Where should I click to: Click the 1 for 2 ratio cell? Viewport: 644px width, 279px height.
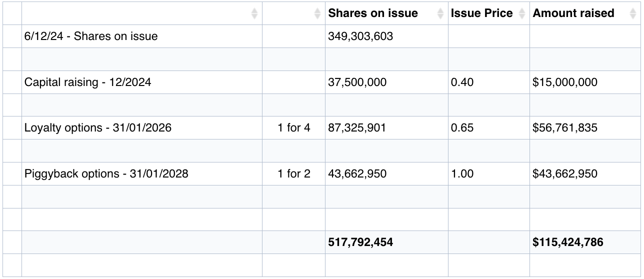coord(293,174)
